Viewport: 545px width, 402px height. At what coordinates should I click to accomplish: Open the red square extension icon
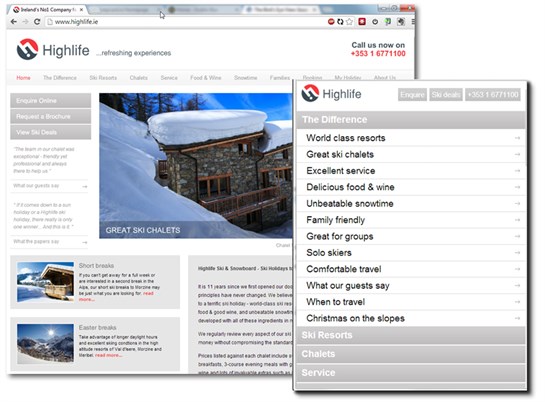(362, 22)
